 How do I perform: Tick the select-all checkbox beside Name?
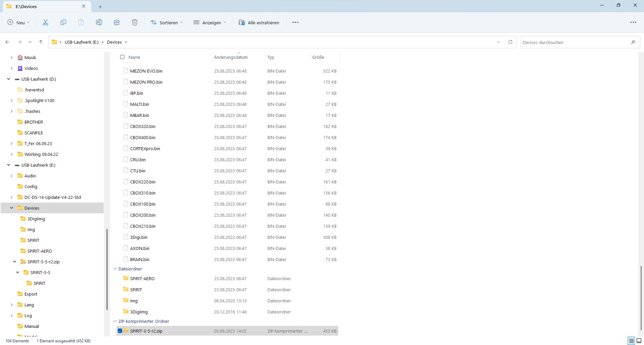(x=122, y=57)
